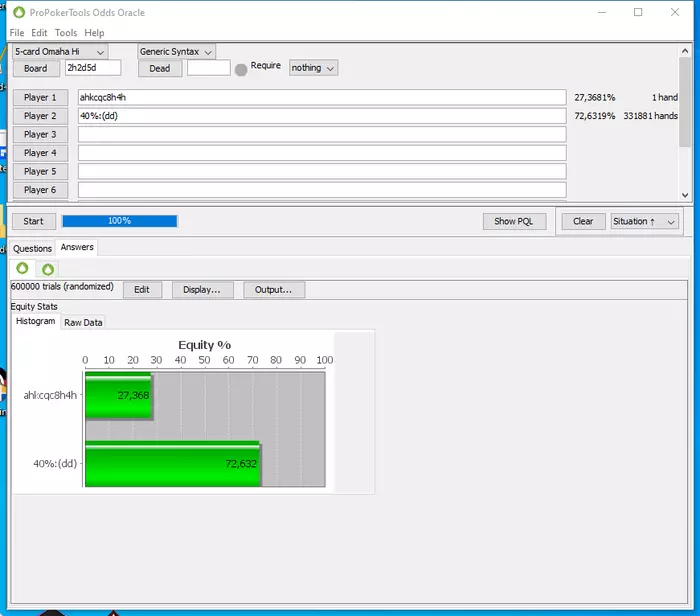Image resolution: width=700 pixels, height=616 pixels.
Task: Select the Histogram tab
Action: pyautogui.click(x=35, y=321)
